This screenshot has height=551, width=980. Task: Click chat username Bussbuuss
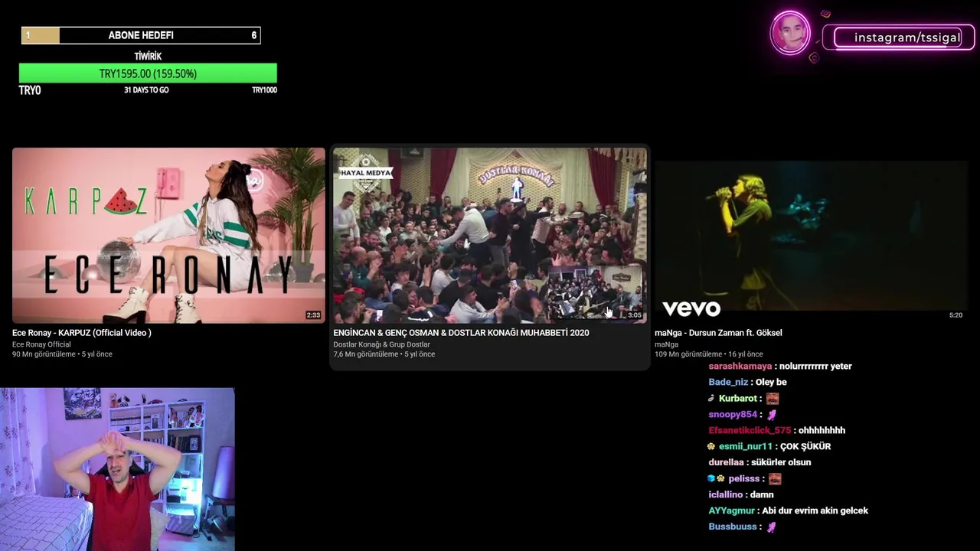coord(733,527)
